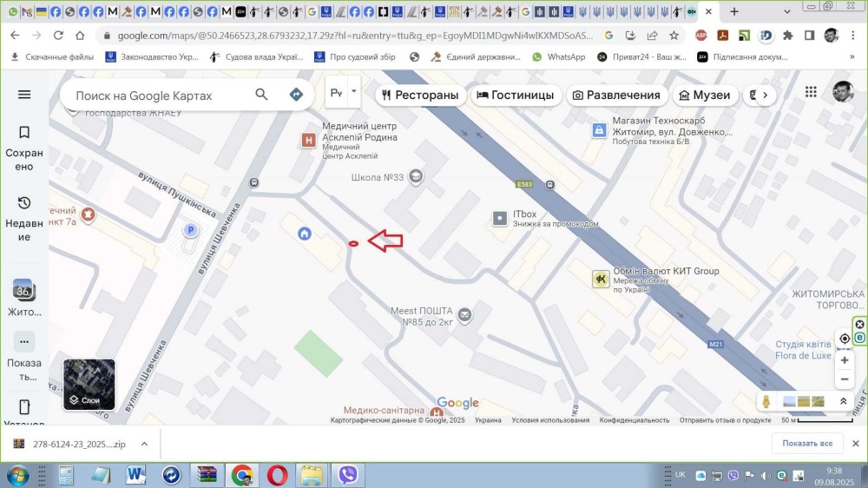This screenshot has width=868, height=488.
Task: Open the Windows Start menu
Action: click(17, 475)
